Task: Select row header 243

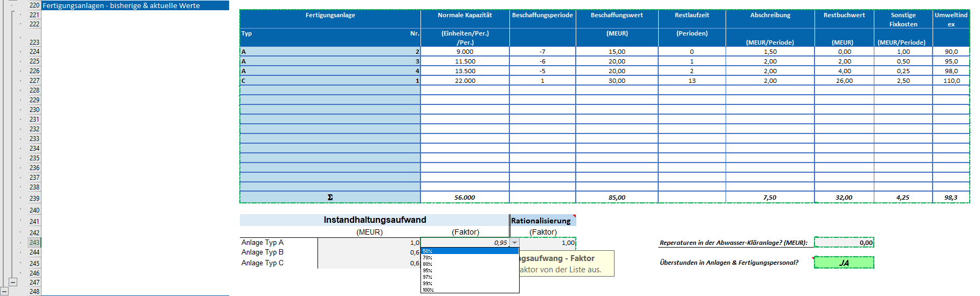Action: [34, 243]
